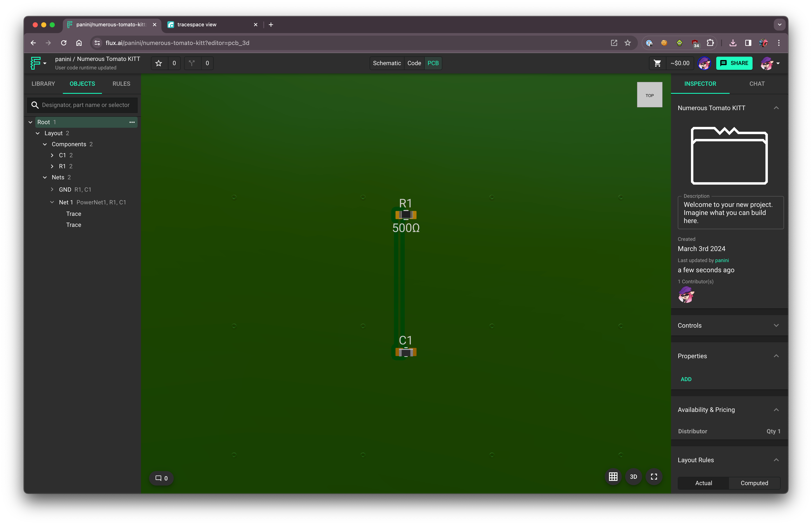Image resolution: width=812 pixels, height=525 pixels.
Task: Select Actual layout rules
Action: click(x=703, y=483)
